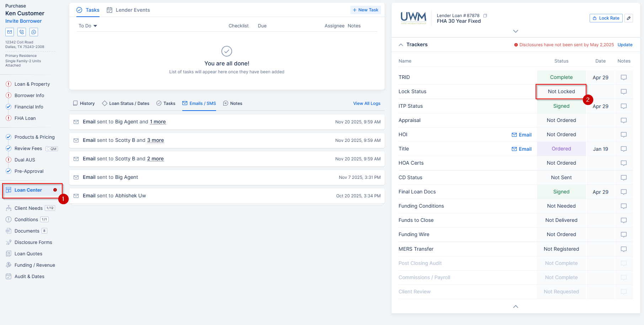Click the alert indicator next to Dual AUS
The width and height of the screenshot is (644, 325).
8,160
